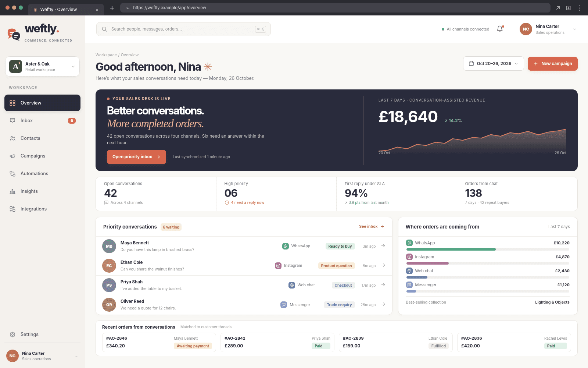Go to Inbox in the sidebar

click(43, 121)
